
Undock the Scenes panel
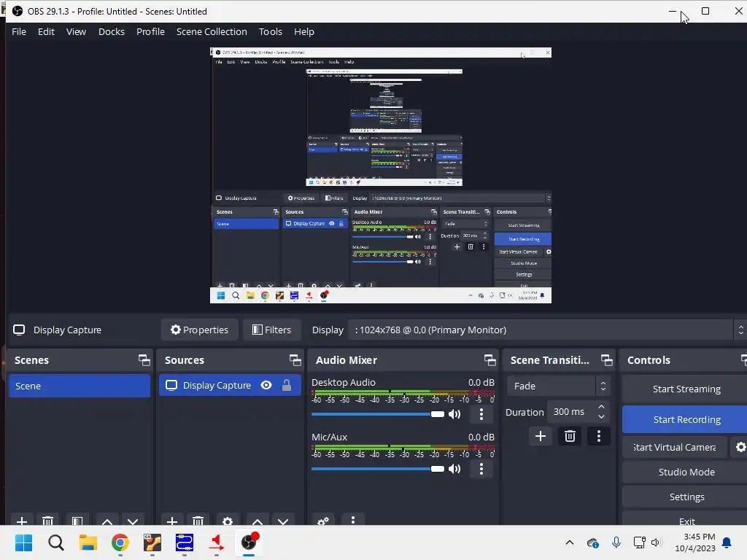(x=144, y=360)
